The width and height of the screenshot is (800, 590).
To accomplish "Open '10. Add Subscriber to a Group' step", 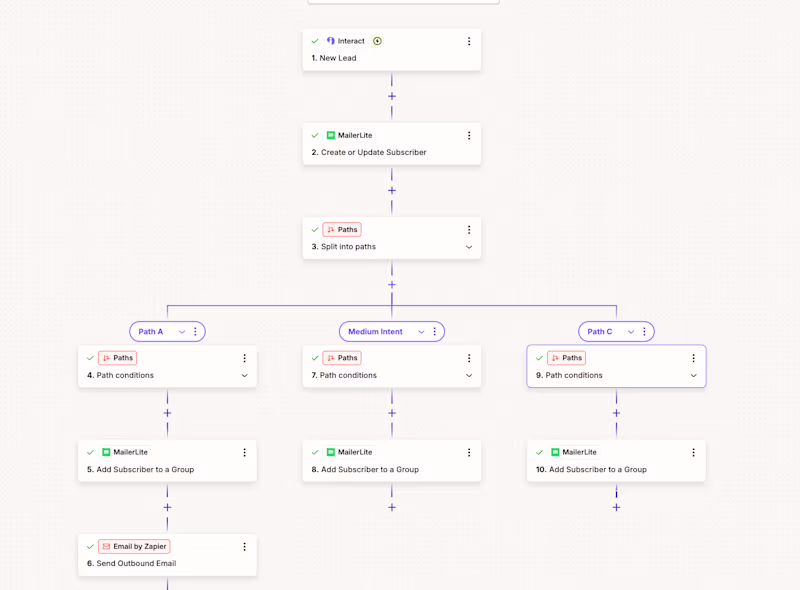I will tap(616, 461).
